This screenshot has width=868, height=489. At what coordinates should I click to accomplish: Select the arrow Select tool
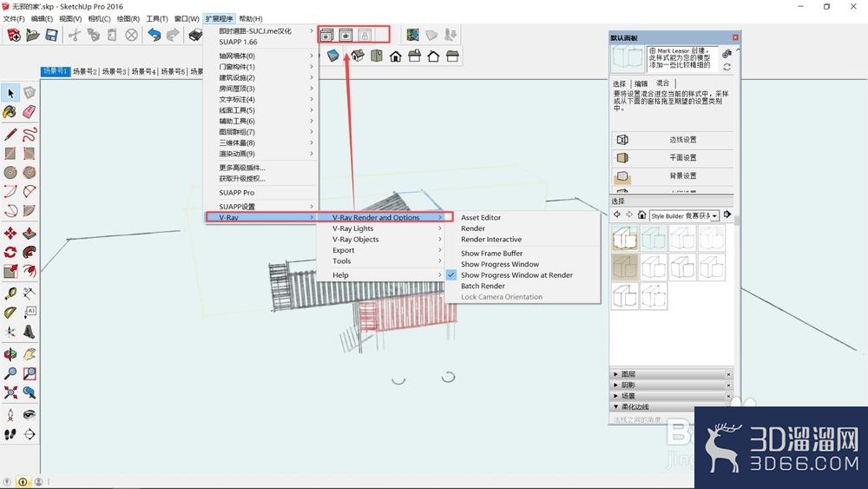(x=10, y=93)
